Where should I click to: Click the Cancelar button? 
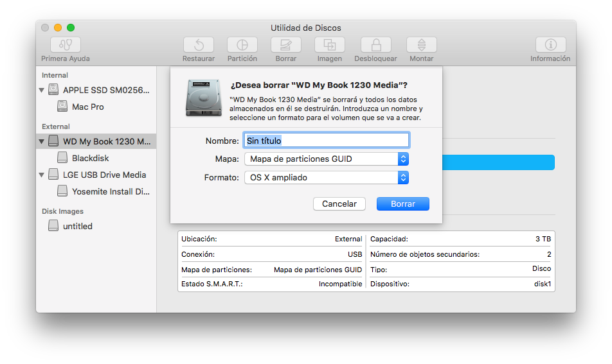(339, 204)
